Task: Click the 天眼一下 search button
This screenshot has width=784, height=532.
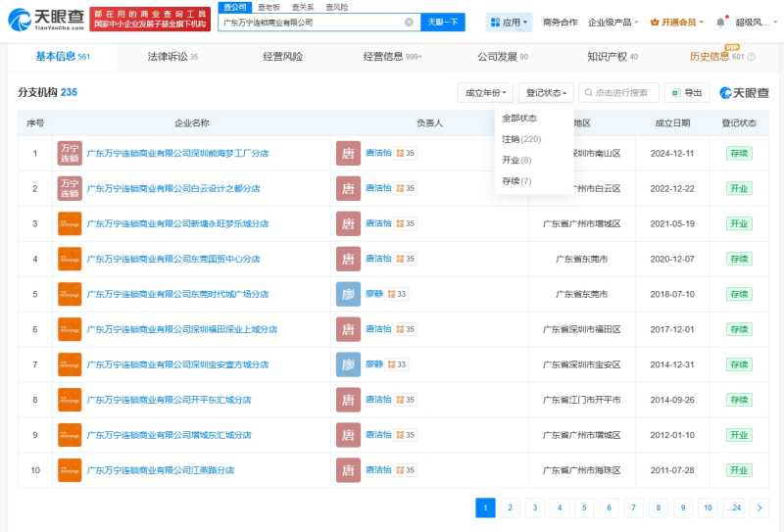Action: pyautogui.click(x=443, y=22)
